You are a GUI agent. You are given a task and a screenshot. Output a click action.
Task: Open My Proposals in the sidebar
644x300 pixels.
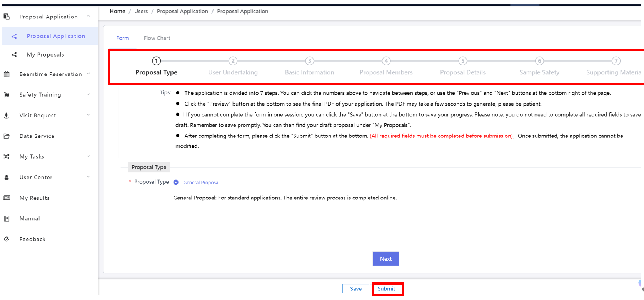45,55
